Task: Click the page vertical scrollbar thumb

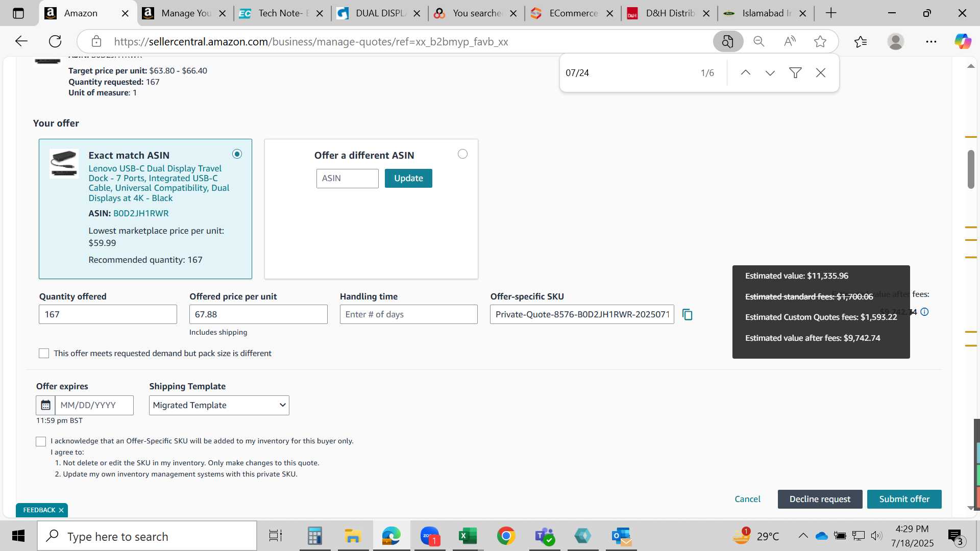Action: (x=971, y=169)
